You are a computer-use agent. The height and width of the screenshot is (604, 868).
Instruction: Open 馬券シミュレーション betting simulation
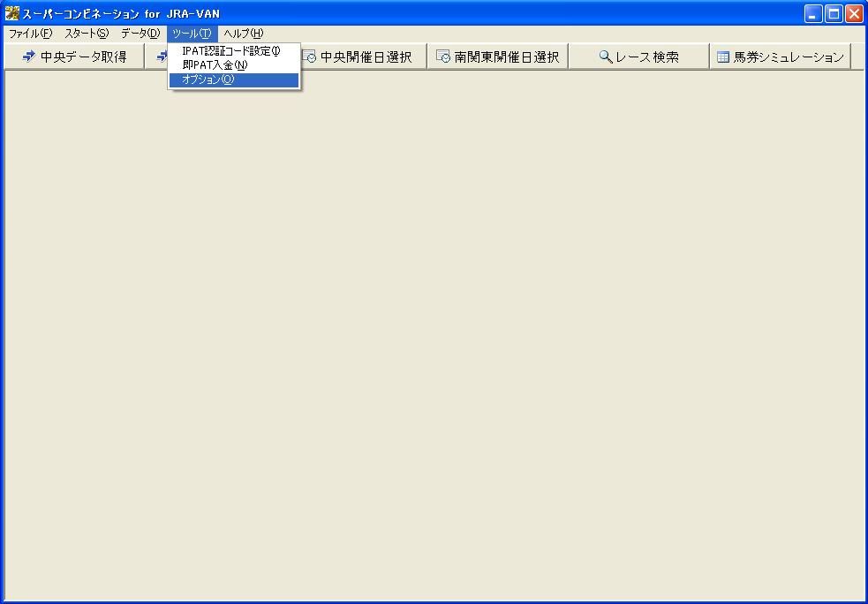tap(780, 57)
